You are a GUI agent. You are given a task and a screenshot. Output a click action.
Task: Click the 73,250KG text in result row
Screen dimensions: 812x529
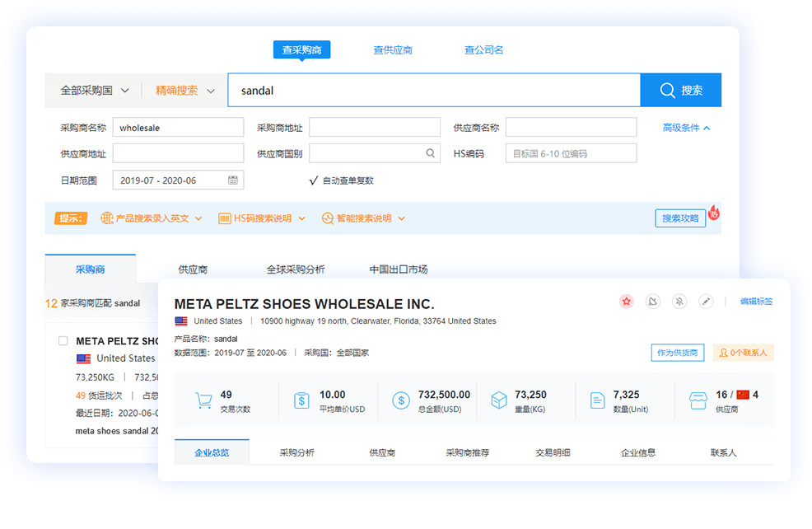tap(95, 377)
